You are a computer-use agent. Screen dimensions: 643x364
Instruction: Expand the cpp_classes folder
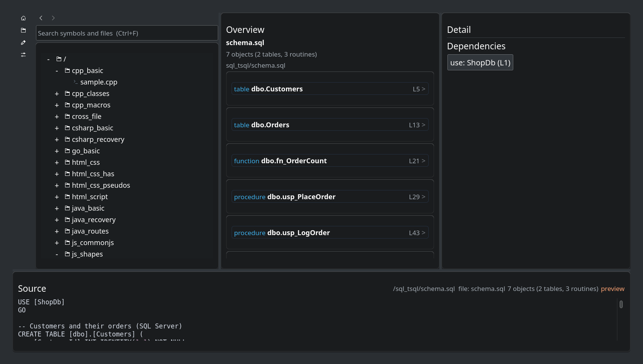pos(57,94)
